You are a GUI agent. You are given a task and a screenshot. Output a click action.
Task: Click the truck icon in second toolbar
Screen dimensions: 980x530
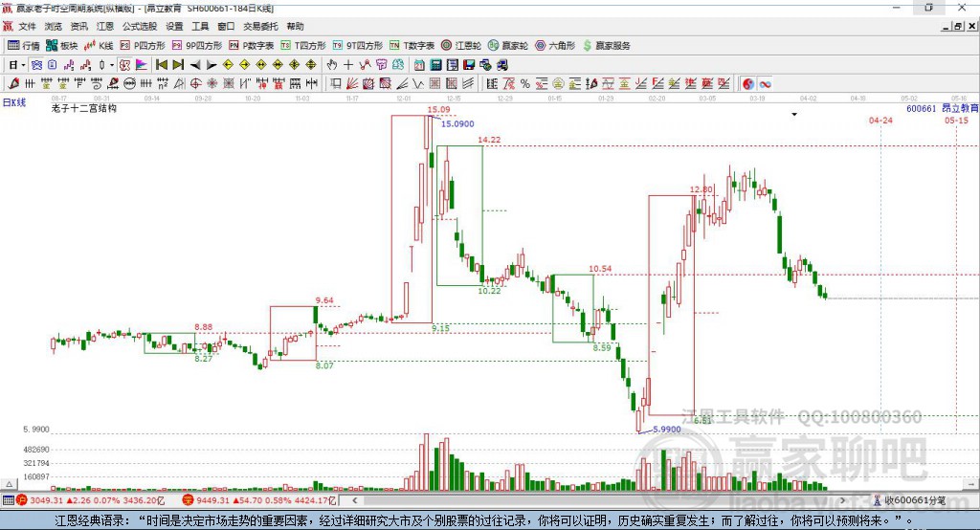click(x=501, y=65)
